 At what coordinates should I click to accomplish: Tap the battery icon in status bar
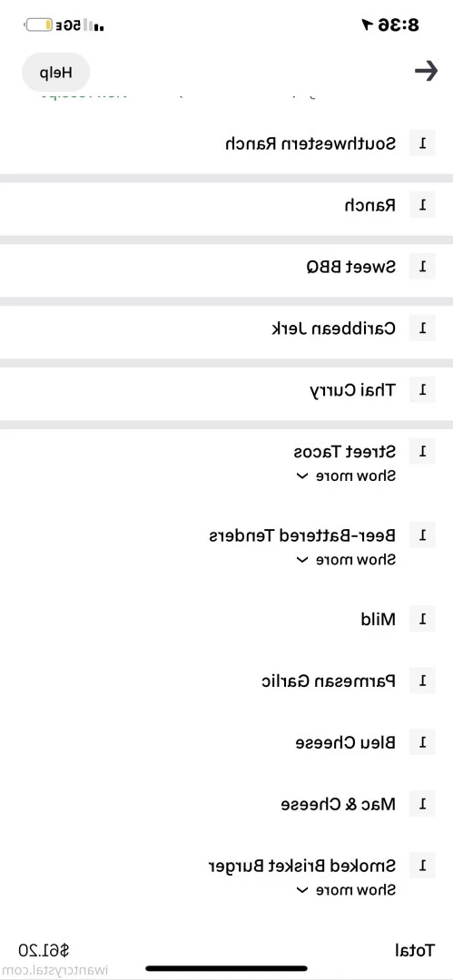tap(39, 25)
